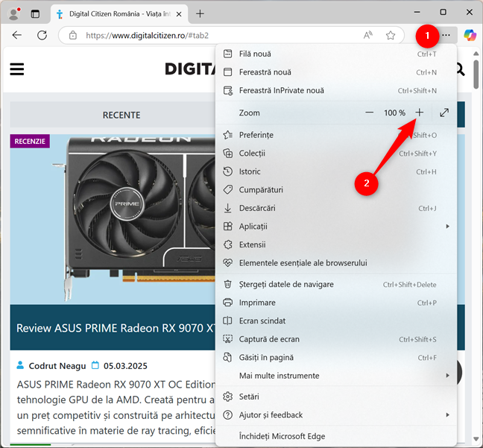
Task: Increase zoom with the plus button
Action: click(419, 113)
